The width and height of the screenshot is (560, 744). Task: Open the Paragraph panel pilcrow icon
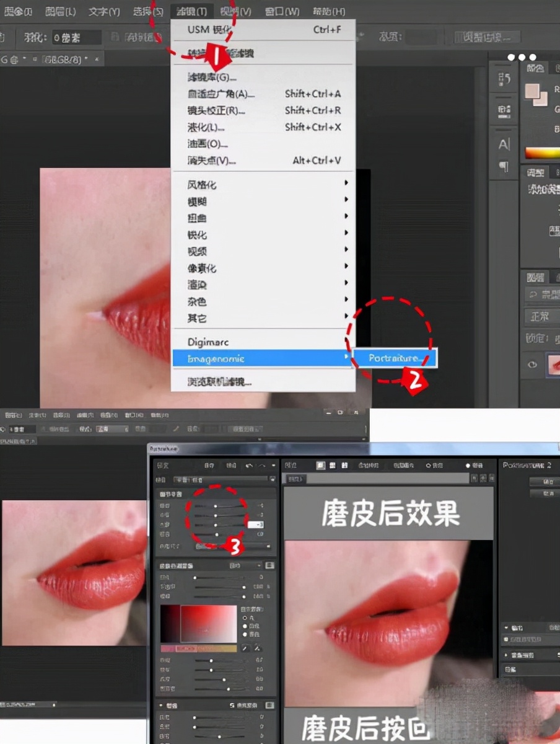click(504, 167)
